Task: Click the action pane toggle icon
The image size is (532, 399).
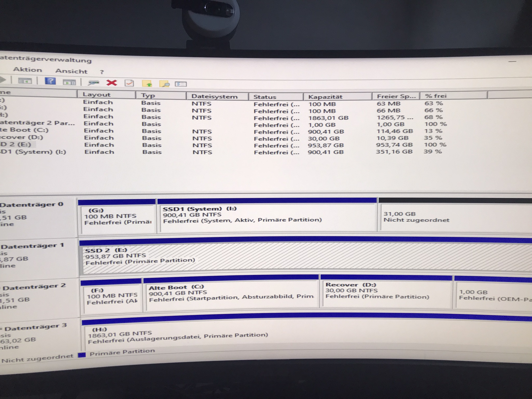Action: (69, 82)
